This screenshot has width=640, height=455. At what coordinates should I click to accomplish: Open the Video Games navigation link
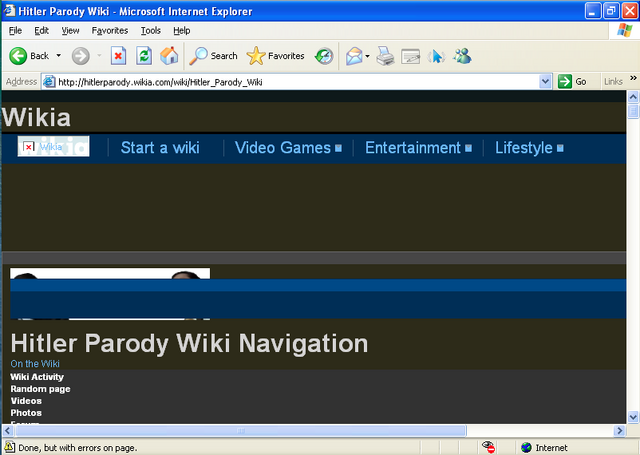283,148
